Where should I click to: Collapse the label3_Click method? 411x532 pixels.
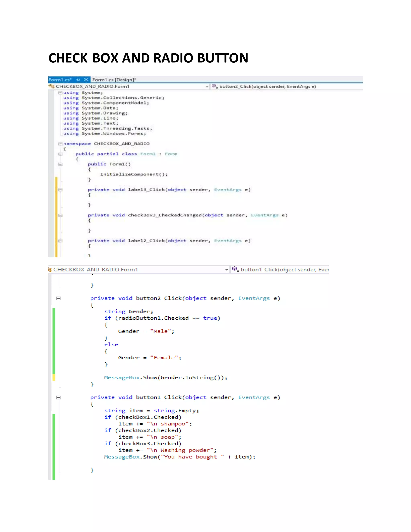(60, 190)
